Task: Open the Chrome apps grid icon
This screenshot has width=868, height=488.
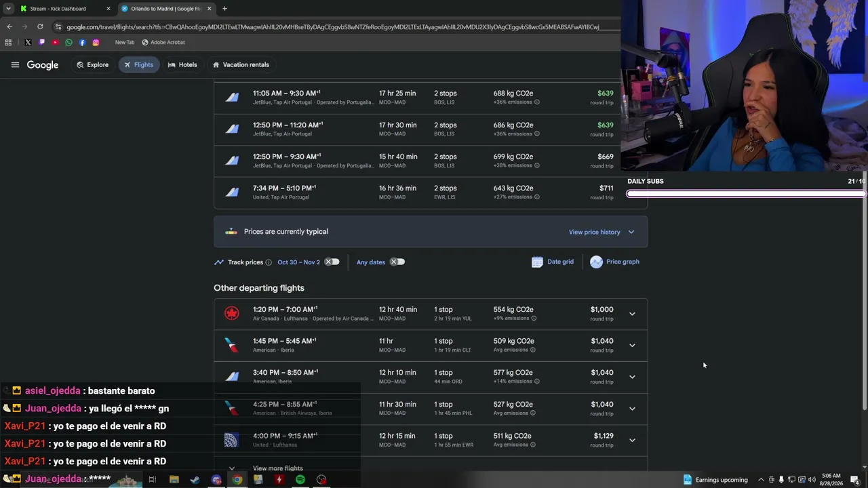Action: tap(8, 42)
